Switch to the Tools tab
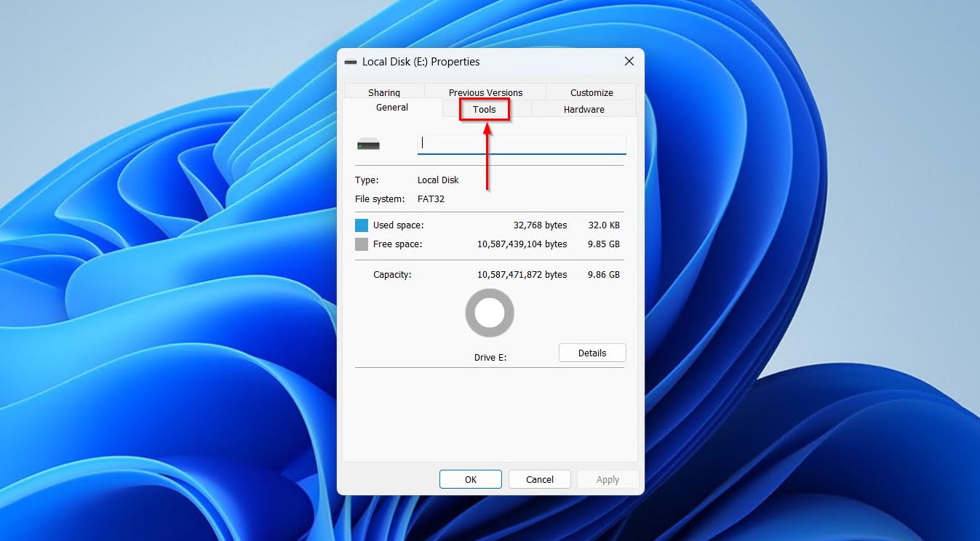The height and width of the screenshot is (541, 980). (483, 109)
